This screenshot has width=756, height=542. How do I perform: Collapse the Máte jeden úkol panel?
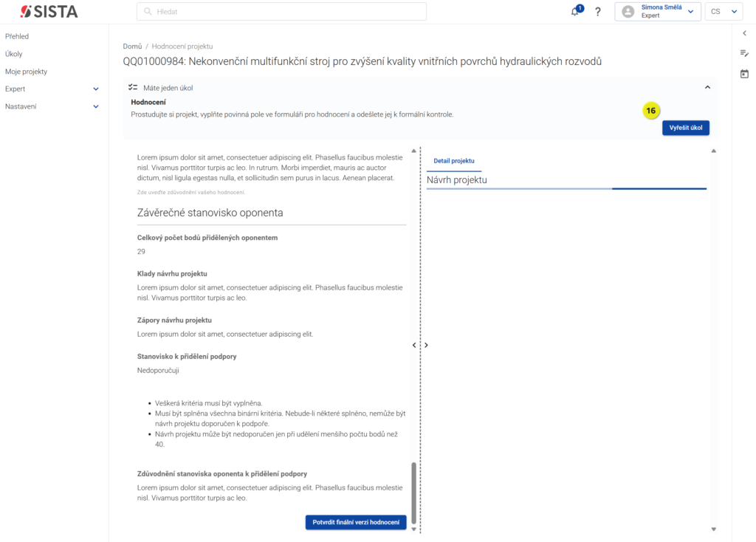707,87
